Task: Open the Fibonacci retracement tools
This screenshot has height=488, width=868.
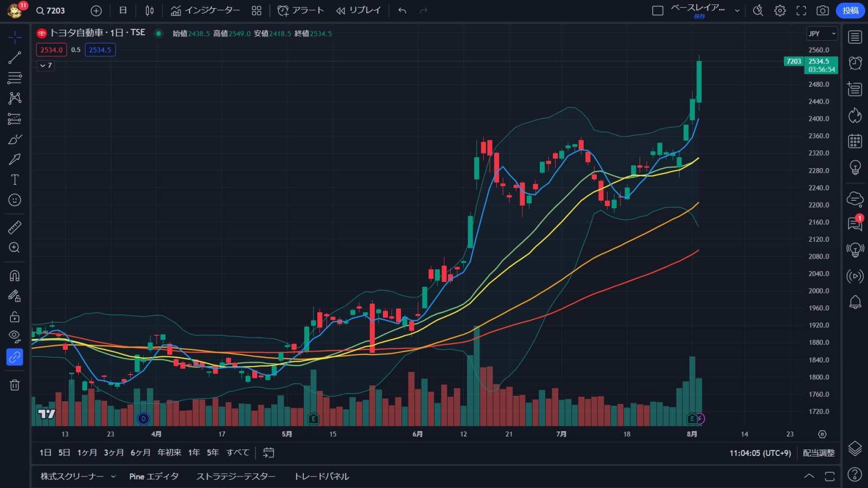Action: point(15,78)
